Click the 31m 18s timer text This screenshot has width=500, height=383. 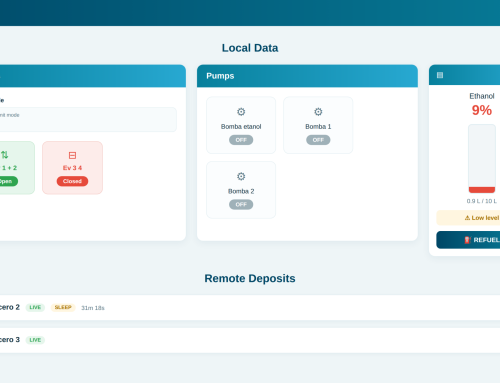click(93, 308)
